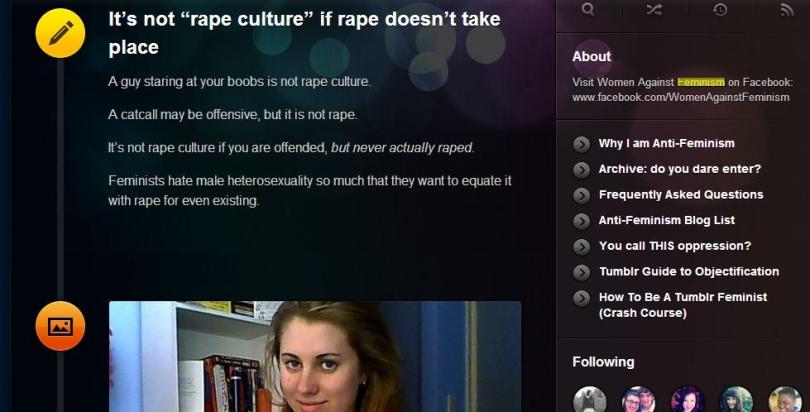Click the arrow beside Frequently Asked Questions
This screenshot has width=810, height=412.
pos(582,195)
